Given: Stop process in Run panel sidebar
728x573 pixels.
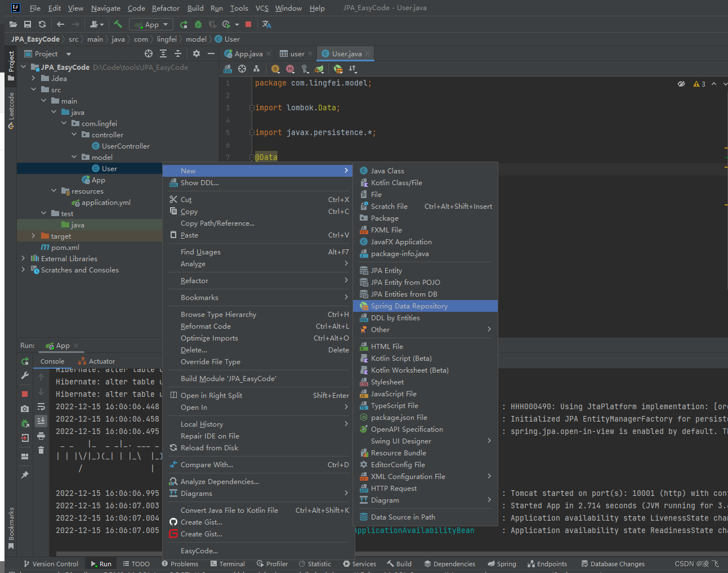Looking at the screenshot, I should (x=25, y=394).
